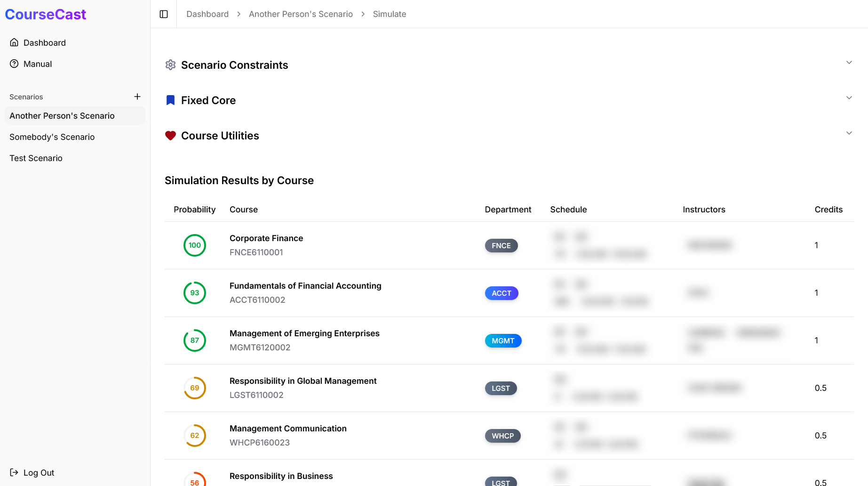Click the 69 probability ring

[195, 388]
